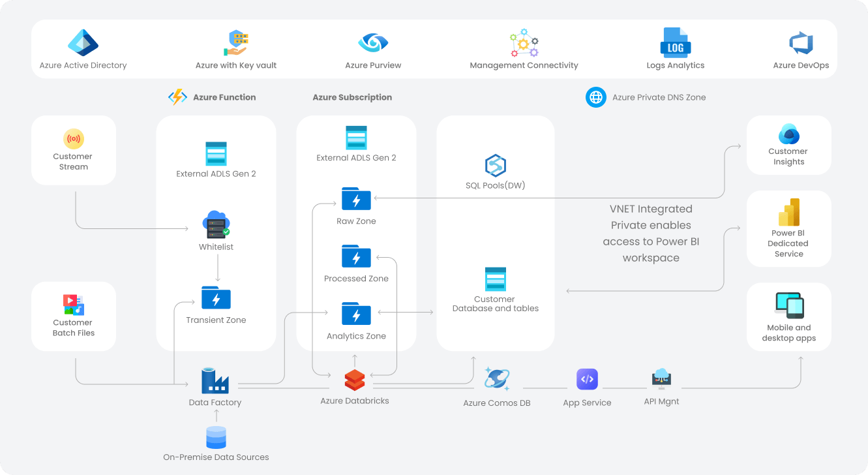Viewport: 868px width, 475px height.
Task: Click the Azure Active Directory icon
Action: click(x=83, y=43)
